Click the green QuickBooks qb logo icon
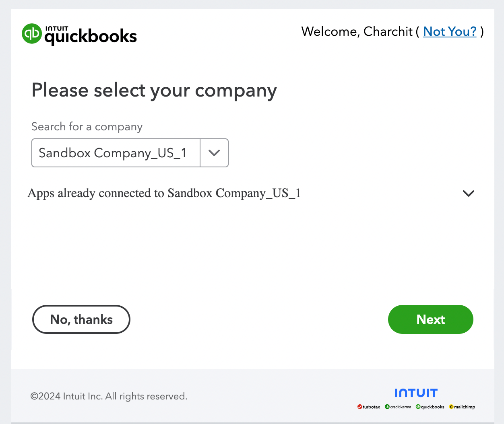The image size is (504, 424). click(x=32, y=33)
